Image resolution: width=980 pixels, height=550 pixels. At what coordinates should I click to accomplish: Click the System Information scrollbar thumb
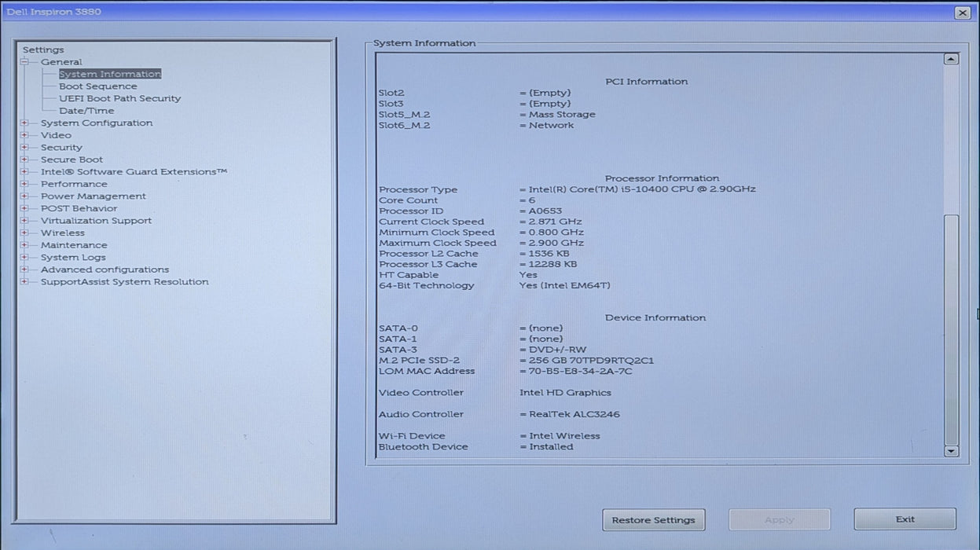click(951, 328)
